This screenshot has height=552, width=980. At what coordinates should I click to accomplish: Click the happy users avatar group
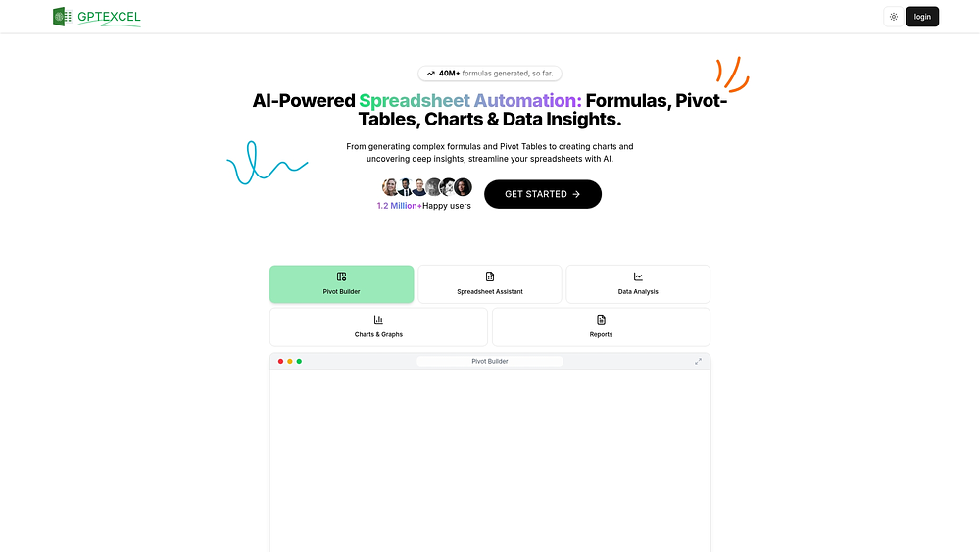(x=426, y=187)
